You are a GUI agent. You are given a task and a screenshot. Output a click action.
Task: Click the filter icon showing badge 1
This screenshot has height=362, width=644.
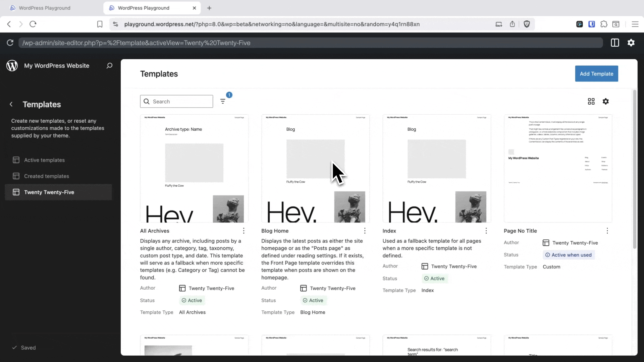223,101
